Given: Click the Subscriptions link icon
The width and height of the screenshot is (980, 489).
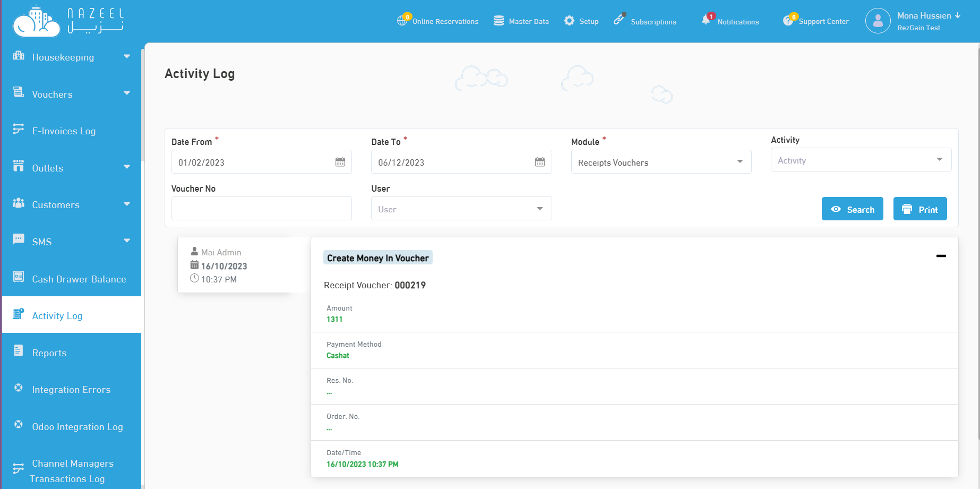Looking at the screenshot, I should pyautogui.click(x=618, y=20).
